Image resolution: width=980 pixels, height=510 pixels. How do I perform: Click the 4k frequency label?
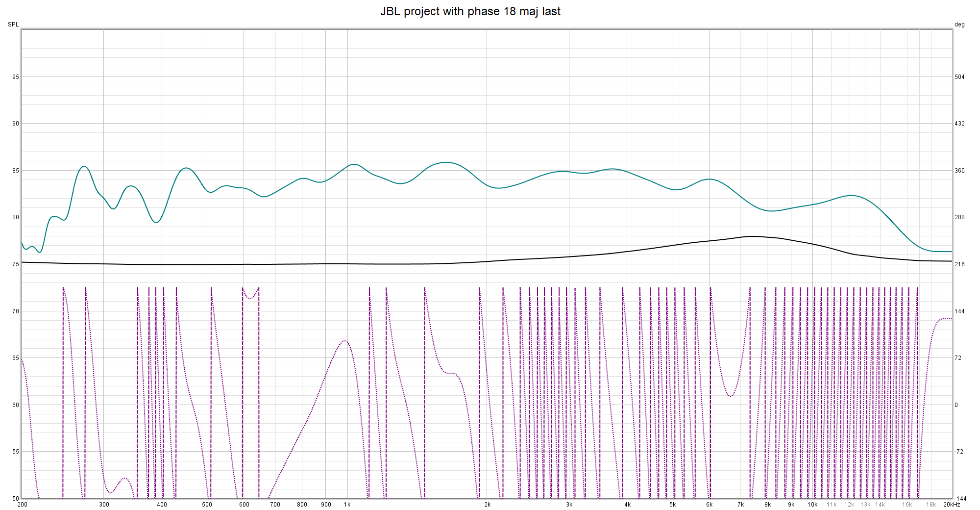pos(627,505)
